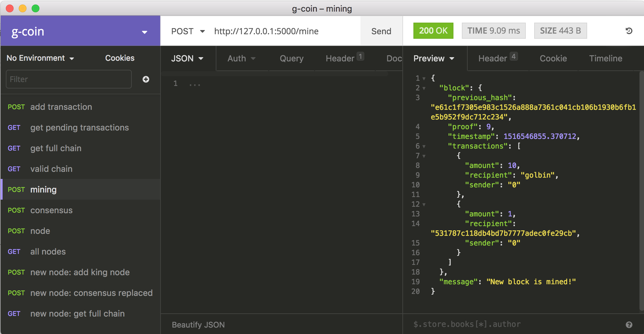Open the Preview mode dropdown
The image size is (644, 334).
[434, 58]
